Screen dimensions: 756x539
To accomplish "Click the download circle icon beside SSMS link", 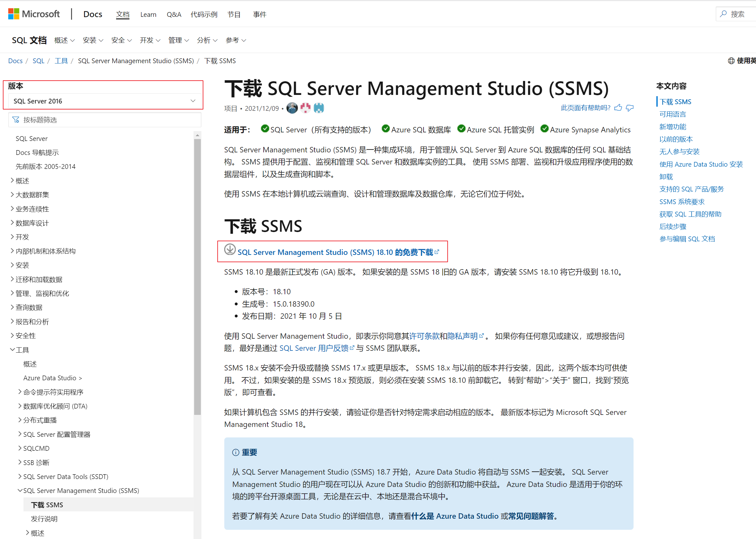I will (x=230, y=249).
